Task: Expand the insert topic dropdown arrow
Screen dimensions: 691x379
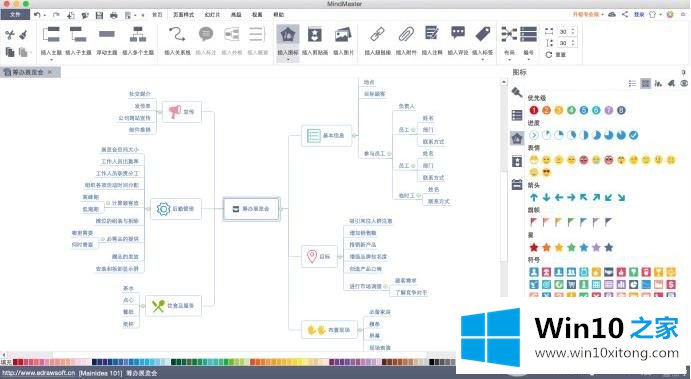Action: 51,59
